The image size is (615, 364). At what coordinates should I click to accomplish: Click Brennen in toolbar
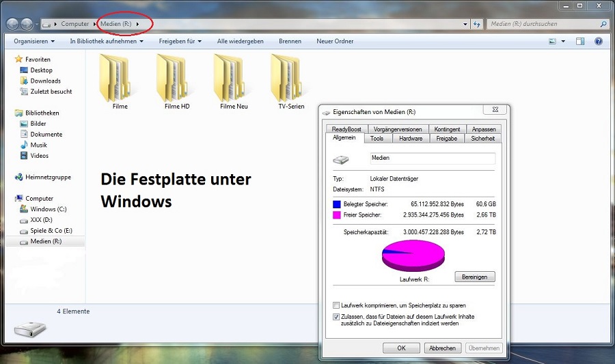[x=290, y=41]
